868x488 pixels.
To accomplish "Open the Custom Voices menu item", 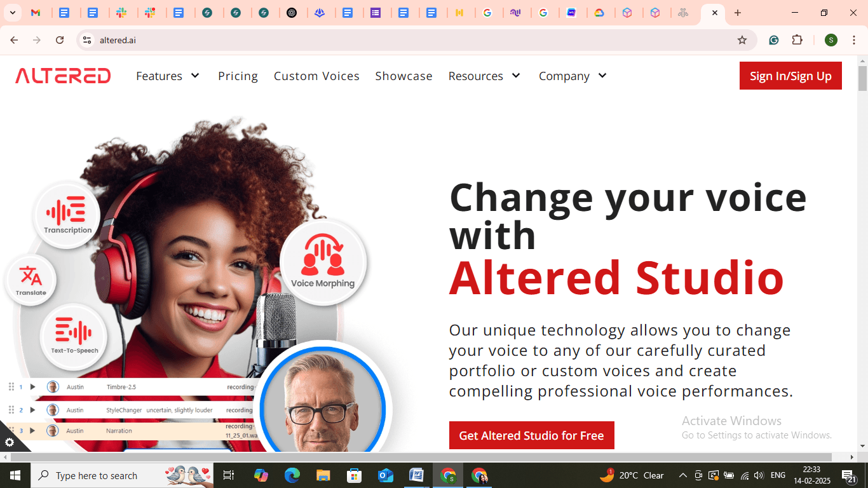I will click(316, 76).
